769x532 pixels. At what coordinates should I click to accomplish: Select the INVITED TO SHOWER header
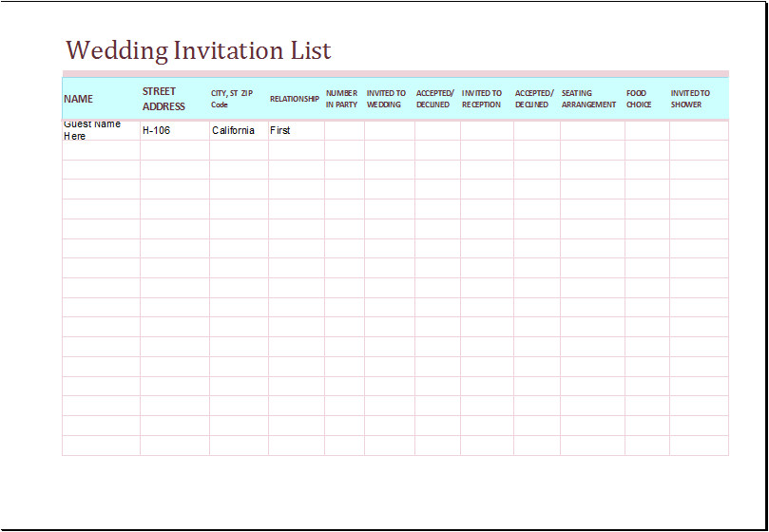click(x=691, y=99)
